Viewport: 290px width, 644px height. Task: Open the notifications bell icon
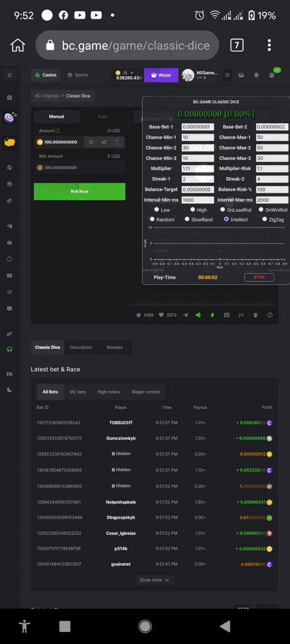pos(256,75)
